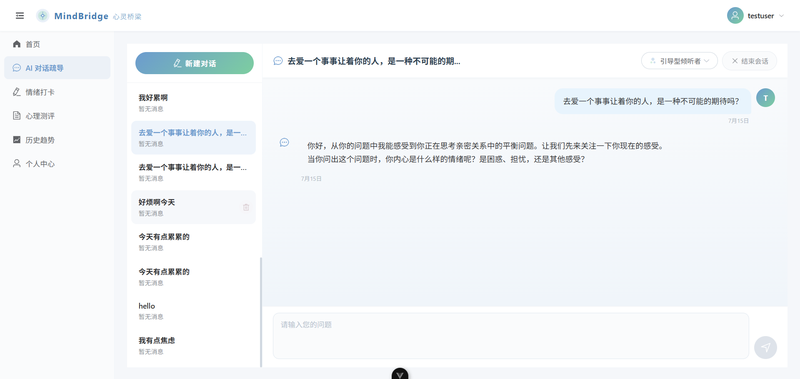
Task: End the session with 结束会话
Action: click(x=749, y=61)
